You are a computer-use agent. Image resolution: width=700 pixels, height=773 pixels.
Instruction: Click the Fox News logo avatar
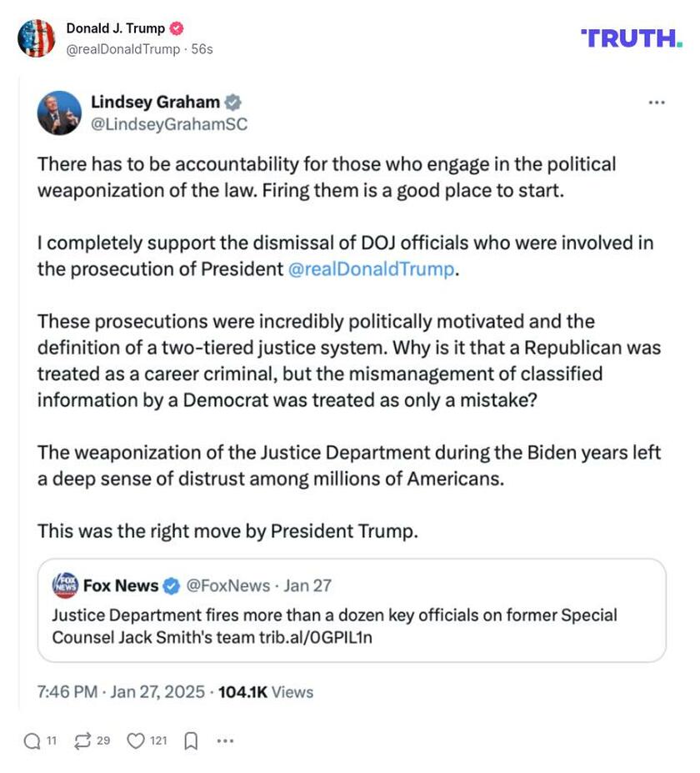click(65, 585)
